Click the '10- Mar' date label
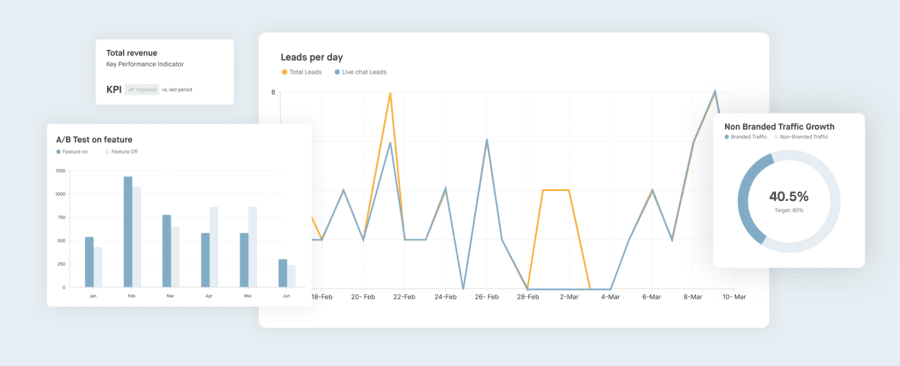Screen dimensions: 900x366 point(734,297)
